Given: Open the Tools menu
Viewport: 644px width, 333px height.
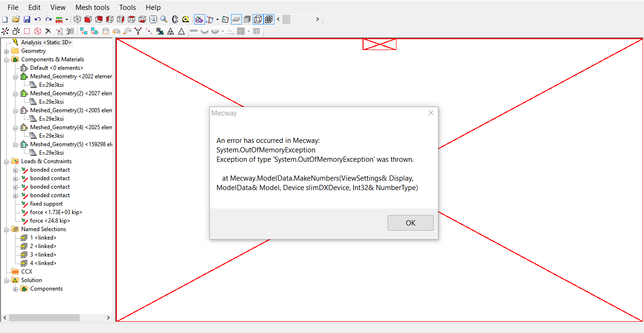Looking at the screenshot, I should click(127, 8).
